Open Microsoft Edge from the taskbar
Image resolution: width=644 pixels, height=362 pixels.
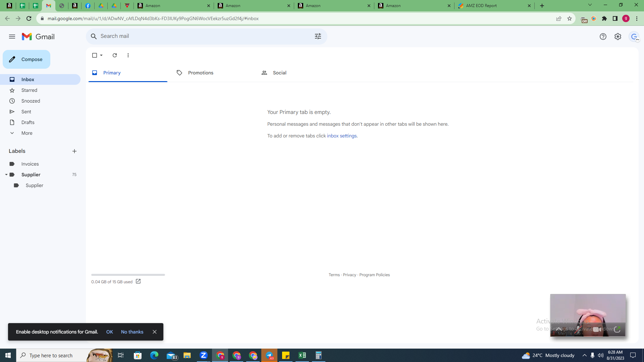[x=154, y=355]
